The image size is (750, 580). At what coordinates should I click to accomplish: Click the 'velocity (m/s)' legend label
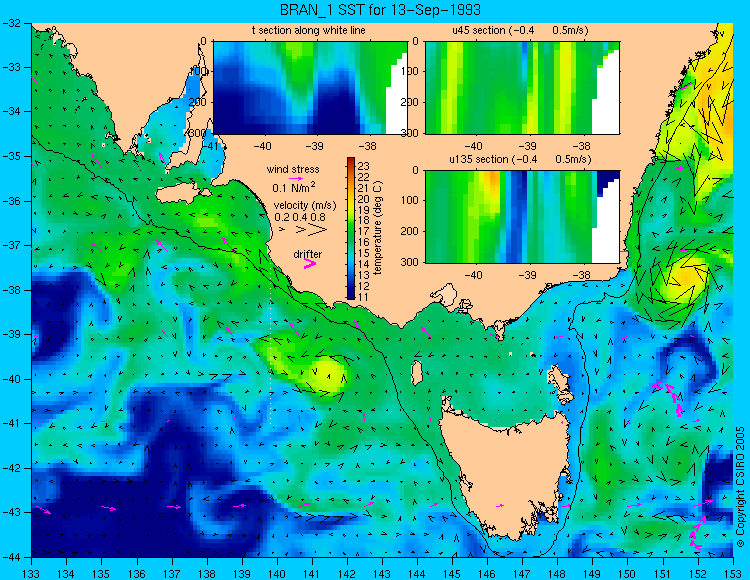pos(305,206)
